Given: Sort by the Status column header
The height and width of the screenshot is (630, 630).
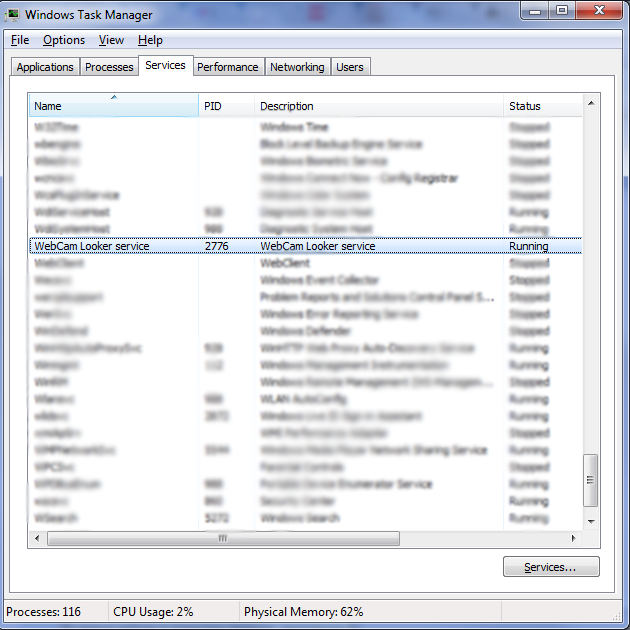Looking at the screenshot, I should [x=543, y=106].
